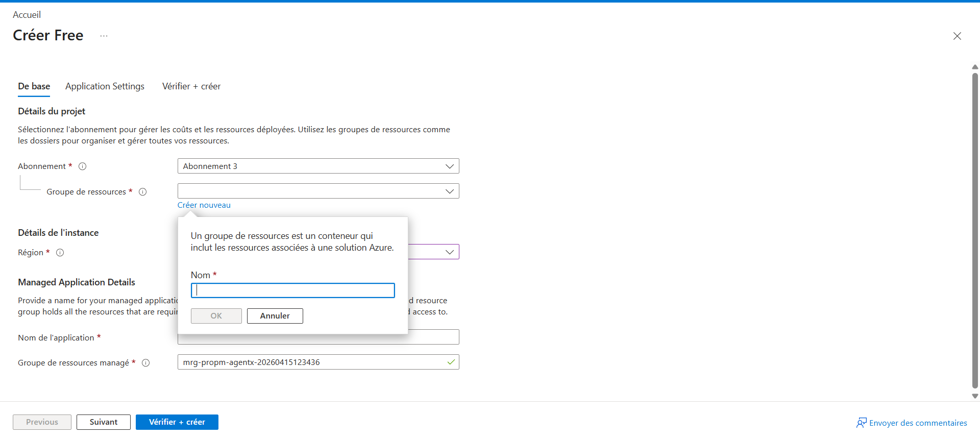The height and width of the screenshot is (439, 980).
Task: Close the Créer Free pane
Action: [957, 36]
